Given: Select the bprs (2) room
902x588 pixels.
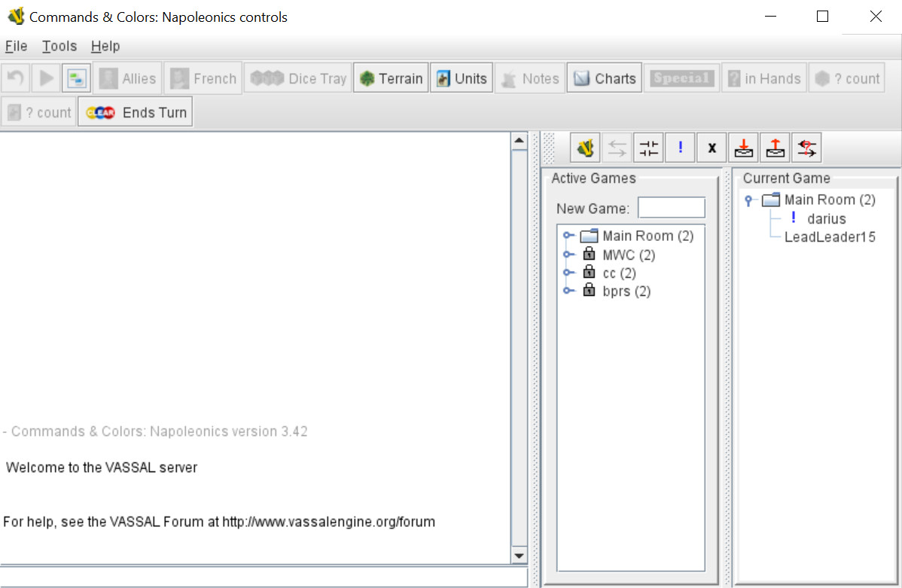Looking at the screenshot, I should click(626, 291).
